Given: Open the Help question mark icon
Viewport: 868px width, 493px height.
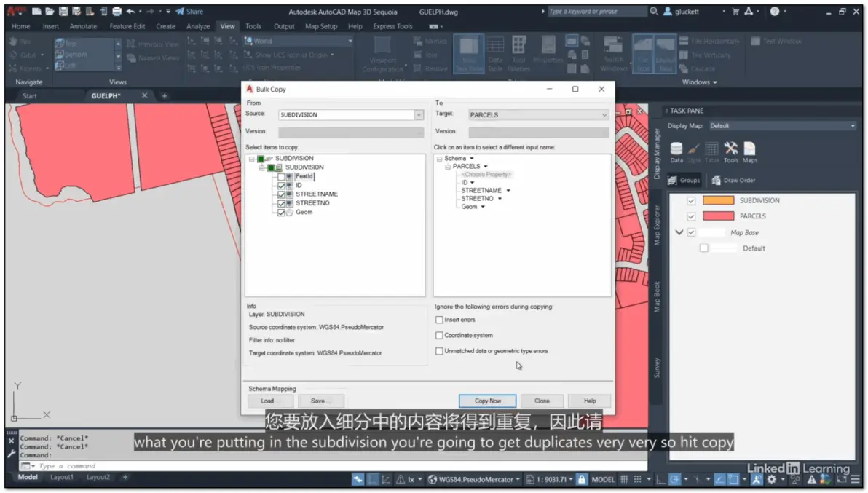Looking at the screenshot, I should tap(775, 11).
